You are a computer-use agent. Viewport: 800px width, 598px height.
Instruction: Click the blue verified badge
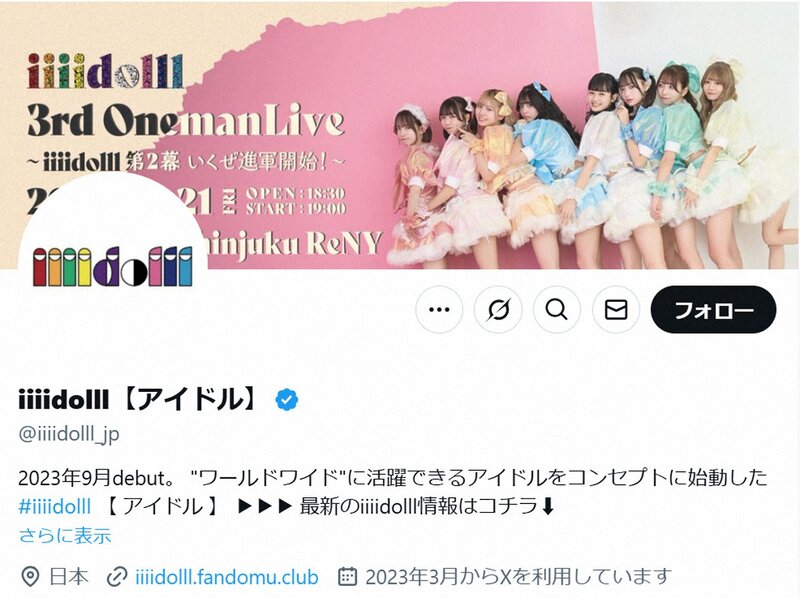pyautogui.click(x=287, y=400)
